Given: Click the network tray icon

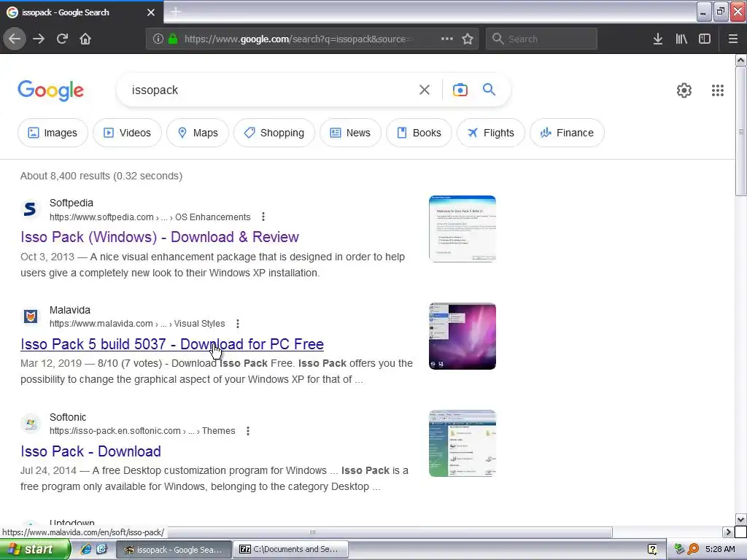Looking at the screenshot, I should pyautogui.click(x=680, y=550).
